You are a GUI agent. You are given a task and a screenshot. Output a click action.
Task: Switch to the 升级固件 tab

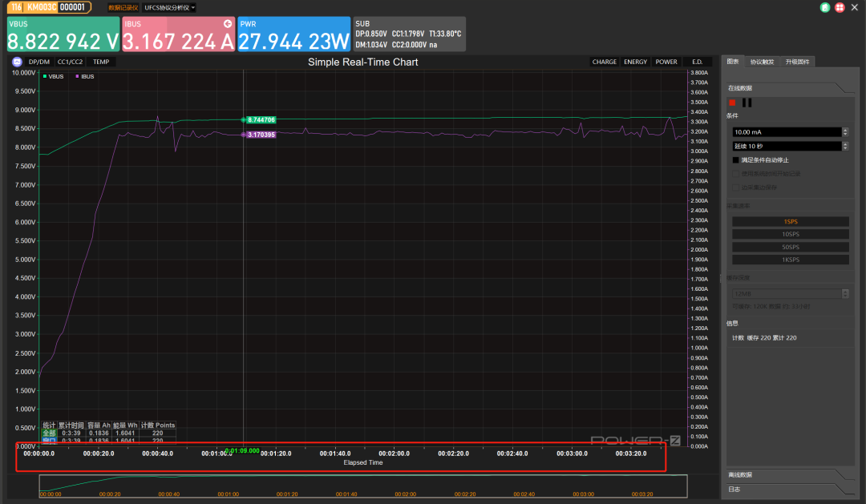(x=797, y=62)
